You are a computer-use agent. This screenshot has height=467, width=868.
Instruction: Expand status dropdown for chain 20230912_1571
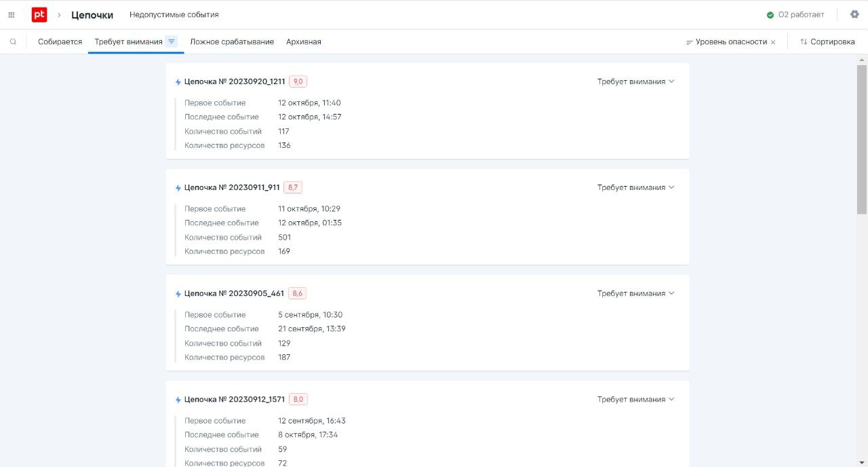635,399
